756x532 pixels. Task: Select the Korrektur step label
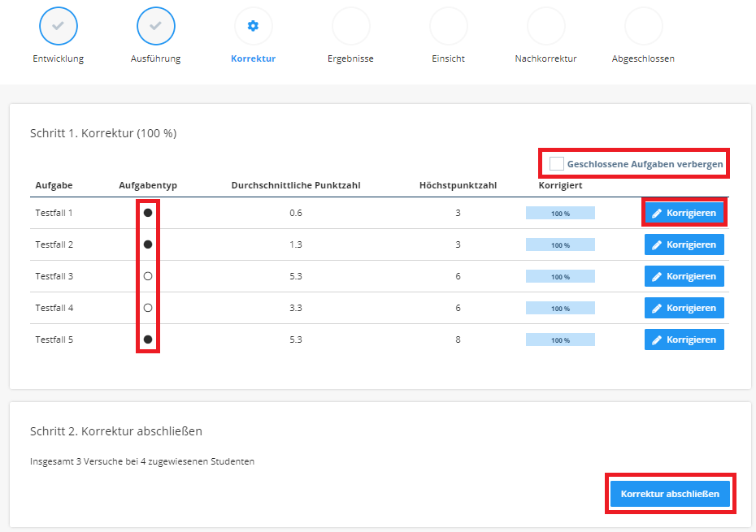coord(253,59)
